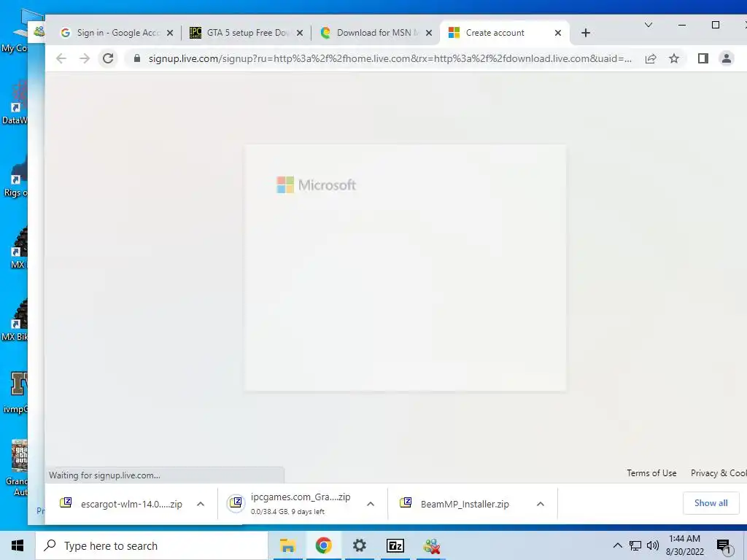Open the Terms of Use link
The image size is (747, 560).
[x=651, y=473]
